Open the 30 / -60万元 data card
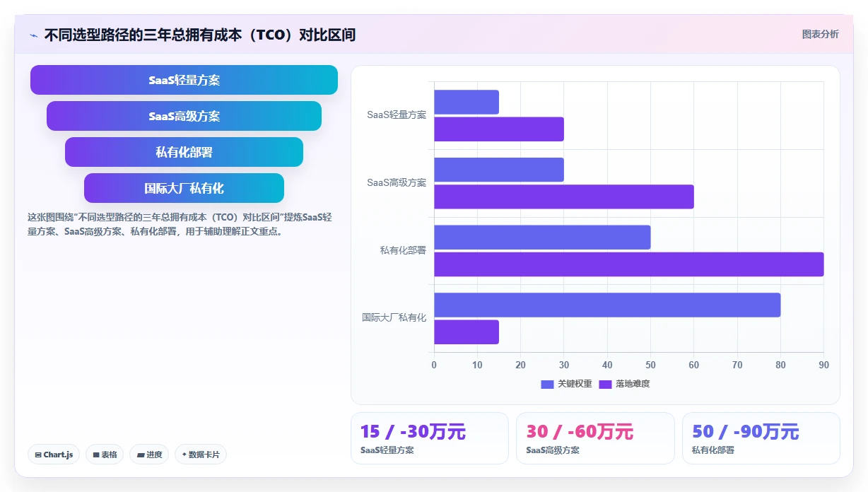 (x=595, y=438)
